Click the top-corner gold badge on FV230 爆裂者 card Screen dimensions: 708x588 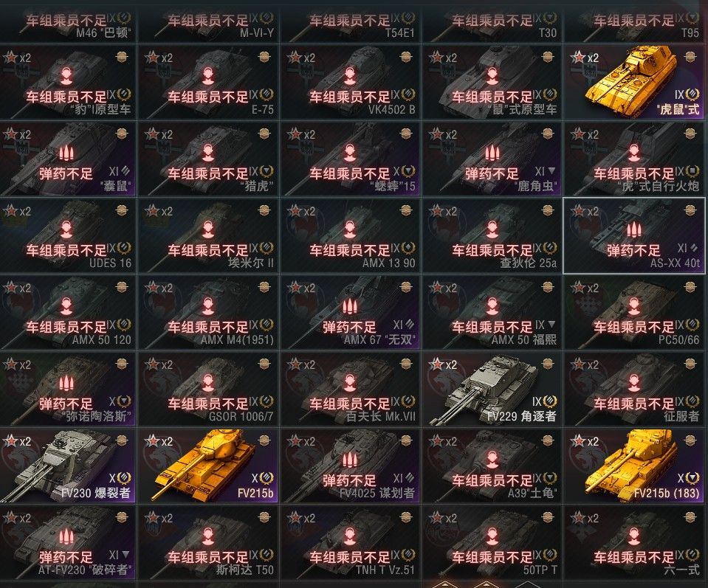(122, 440)
